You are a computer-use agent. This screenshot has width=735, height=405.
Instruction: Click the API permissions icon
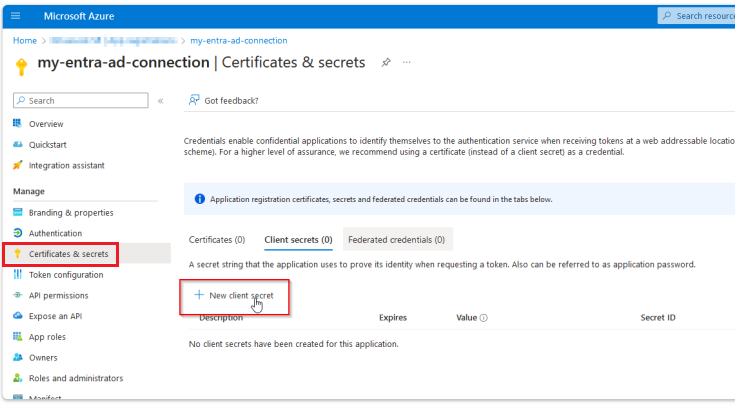coord(17,295)
